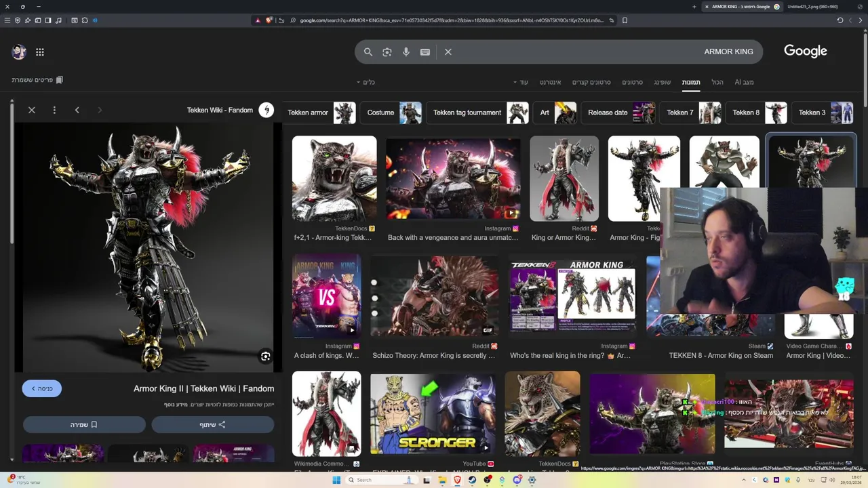The height and width of the screenshot is (488, 868).
Task: Bookmark this page with the bookmark icon
Action: click(625, 20)
